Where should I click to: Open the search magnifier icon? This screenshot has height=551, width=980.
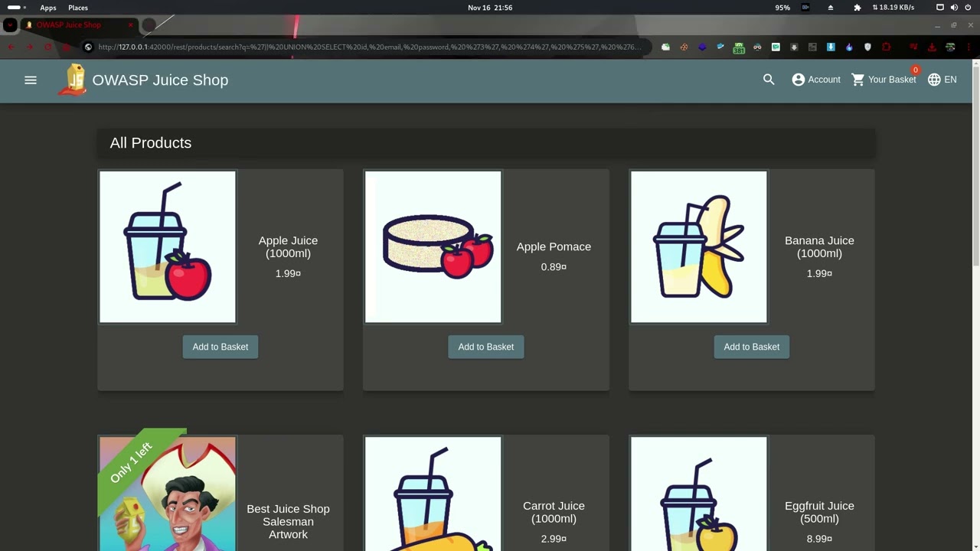(x=769, y=80)
